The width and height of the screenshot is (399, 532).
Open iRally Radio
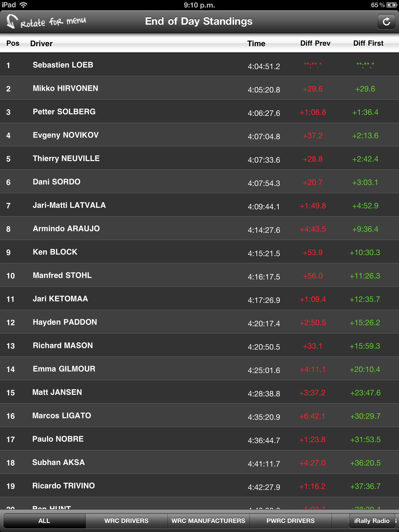[x=372, y=521]
